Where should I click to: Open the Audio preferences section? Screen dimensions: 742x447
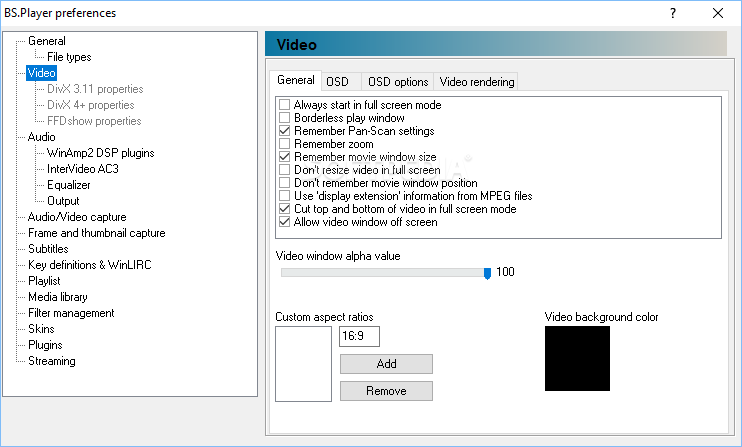click(42, 137)
